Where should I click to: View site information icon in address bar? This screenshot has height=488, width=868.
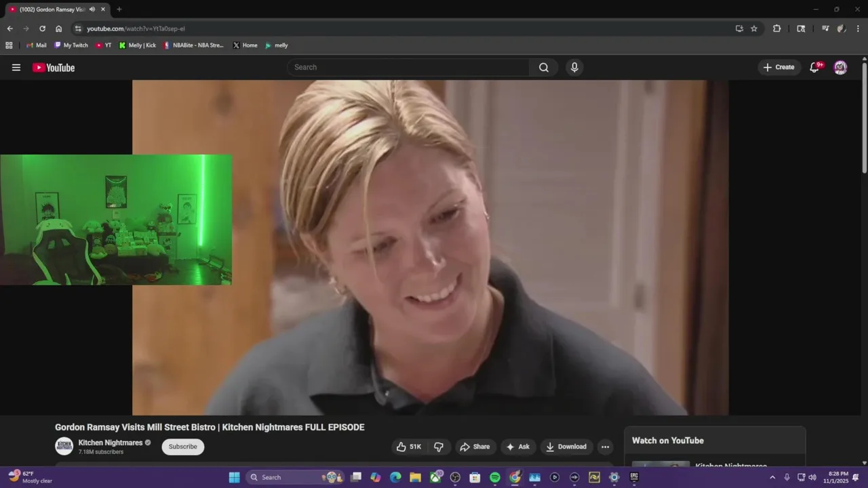[78, 28]
